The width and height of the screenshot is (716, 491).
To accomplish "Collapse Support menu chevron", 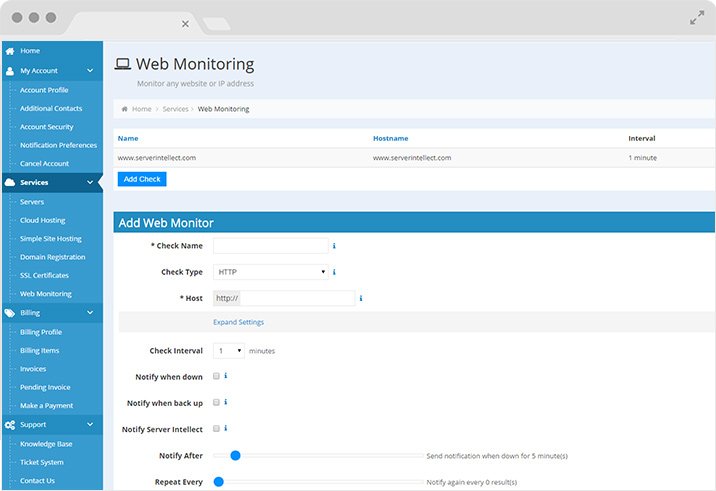I will [x=90, y=425].
